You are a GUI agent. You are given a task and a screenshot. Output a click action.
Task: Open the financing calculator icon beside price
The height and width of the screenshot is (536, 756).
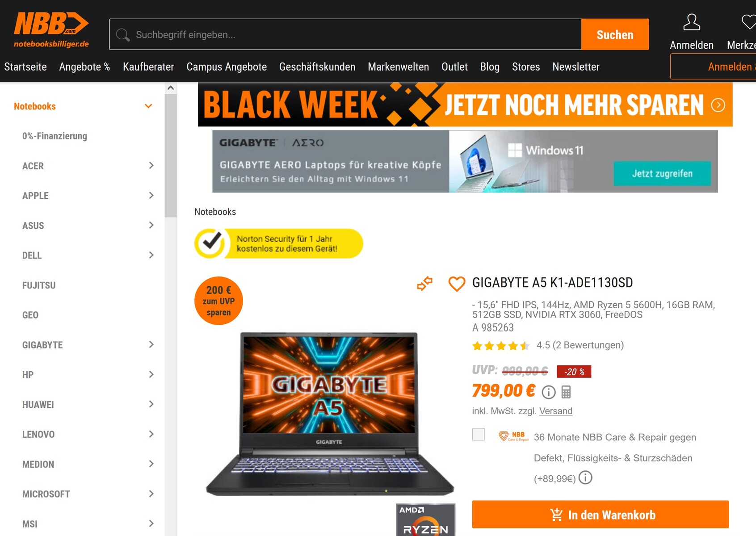566,392
